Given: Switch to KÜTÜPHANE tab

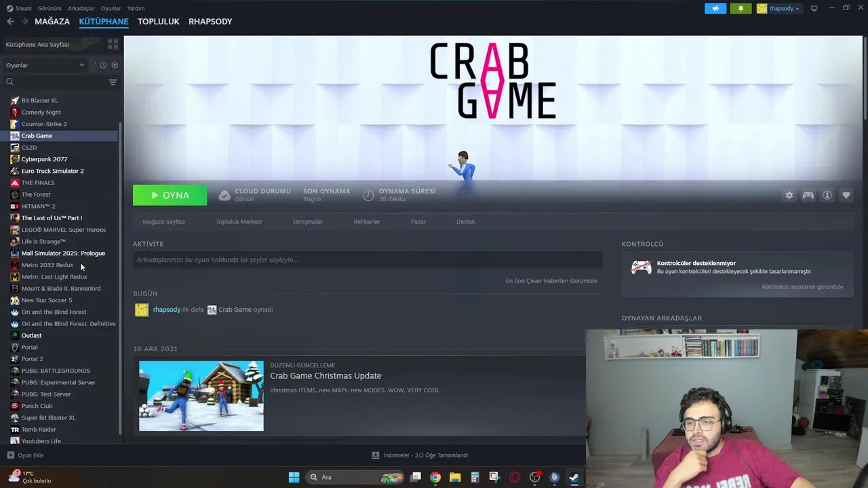Looking at the screenshot, I should click(104, 22).
